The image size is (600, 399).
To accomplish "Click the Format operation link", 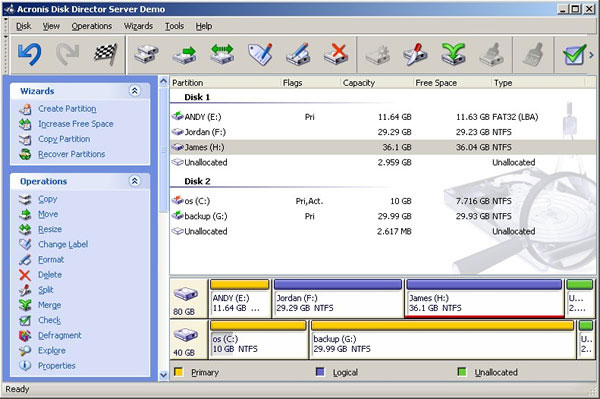I will tap(51, 260).
